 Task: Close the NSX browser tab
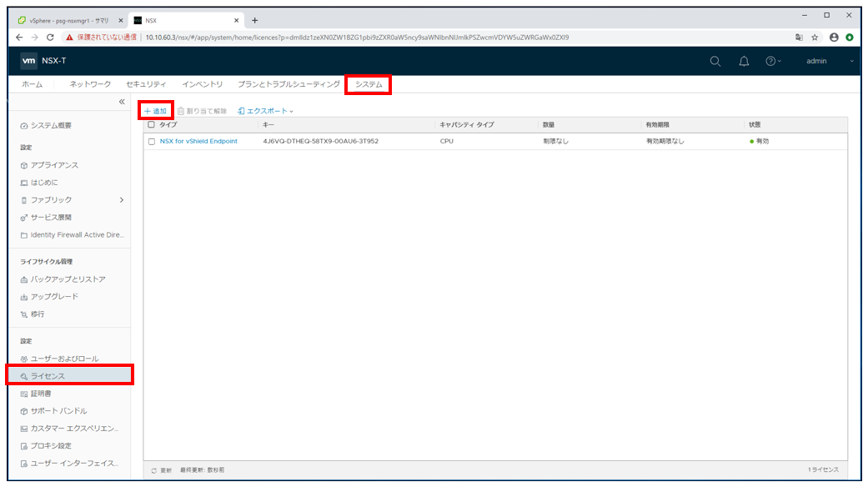pos(236,21)
